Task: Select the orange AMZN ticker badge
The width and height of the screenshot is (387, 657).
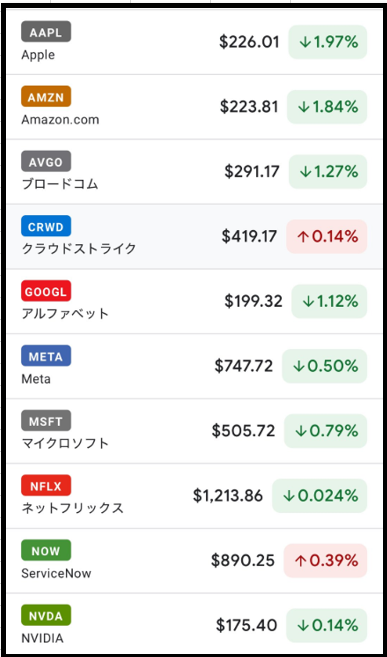Action: [x=46, y=96]
